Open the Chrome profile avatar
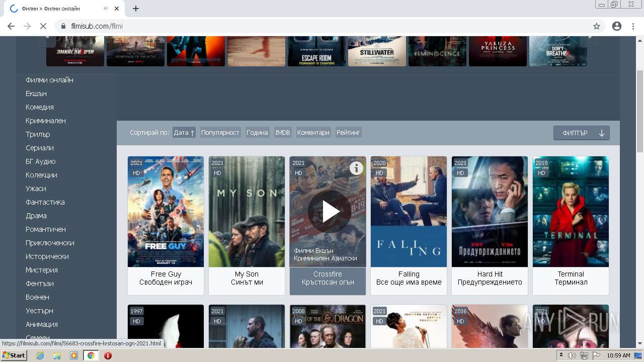The height and width of the screenshot is (362, 644). click(x=617, y=26)
